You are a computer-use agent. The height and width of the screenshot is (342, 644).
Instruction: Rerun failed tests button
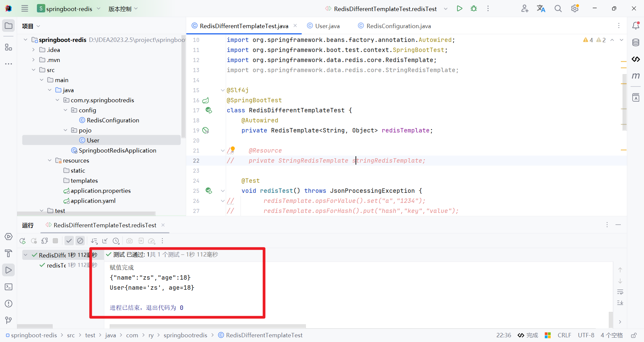click(x=34, y=241)
